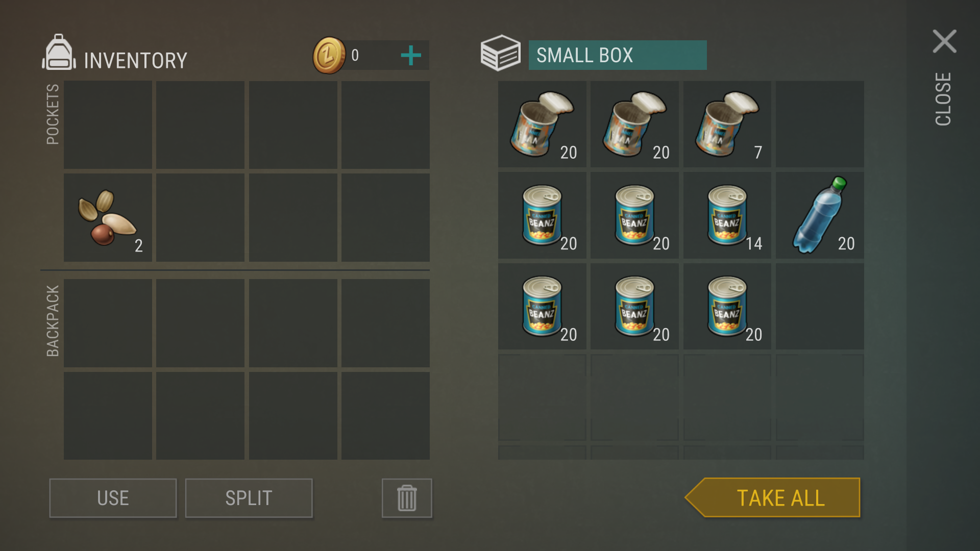Click the small box crate icon
This screenshot has width=980, height=551.
tap(500, 53)
